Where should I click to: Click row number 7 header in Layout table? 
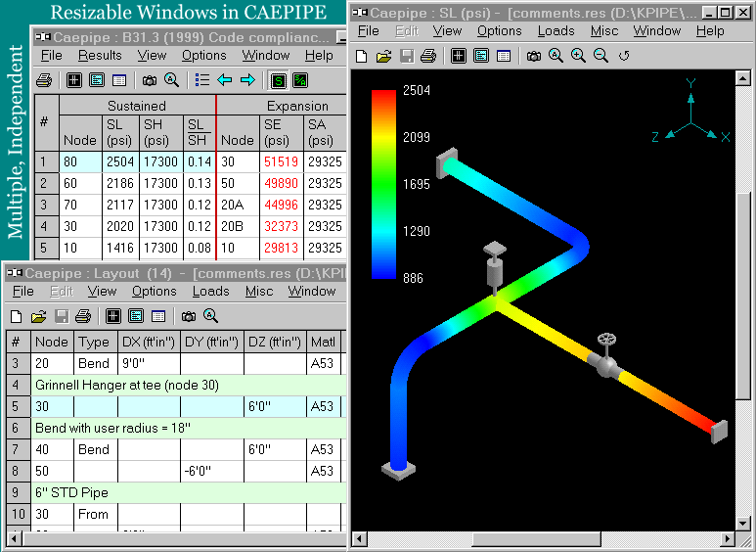tap(18, 449)
